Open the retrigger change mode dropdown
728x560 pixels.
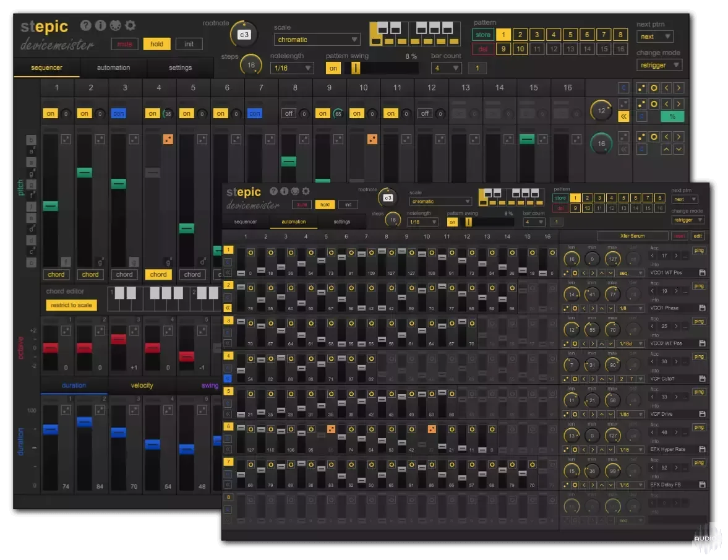pyautogui.click(x=659, y=66)
